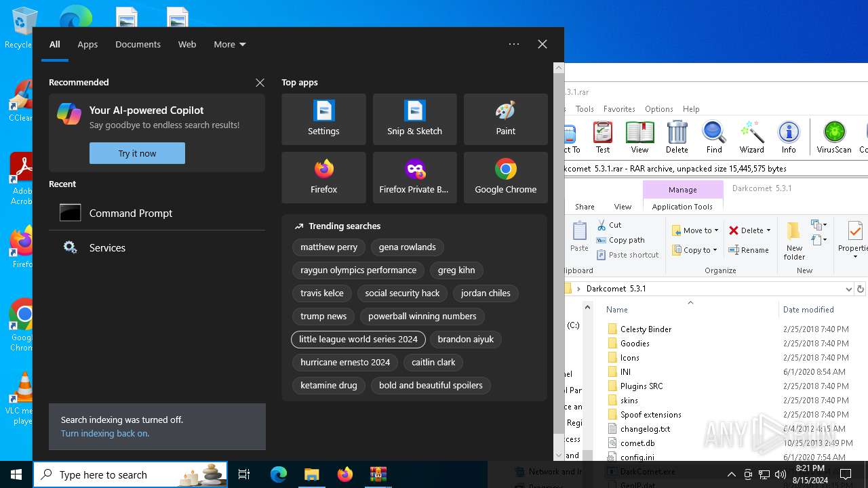Click volume icon in system tray
The height and width of the screenshot is (488, 868).
781,474
